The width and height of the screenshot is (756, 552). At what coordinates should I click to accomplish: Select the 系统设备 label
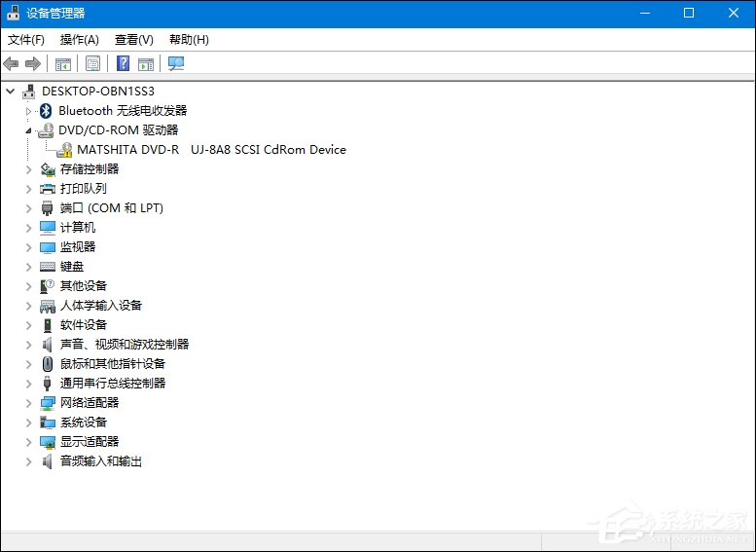(83, 423)
